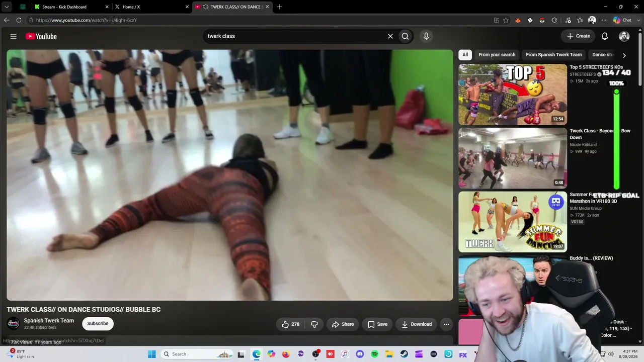Open Microsoft Edge from the taskbar
Image resolution: width=644 pixels, height=362 pixels.
point(257,354)
